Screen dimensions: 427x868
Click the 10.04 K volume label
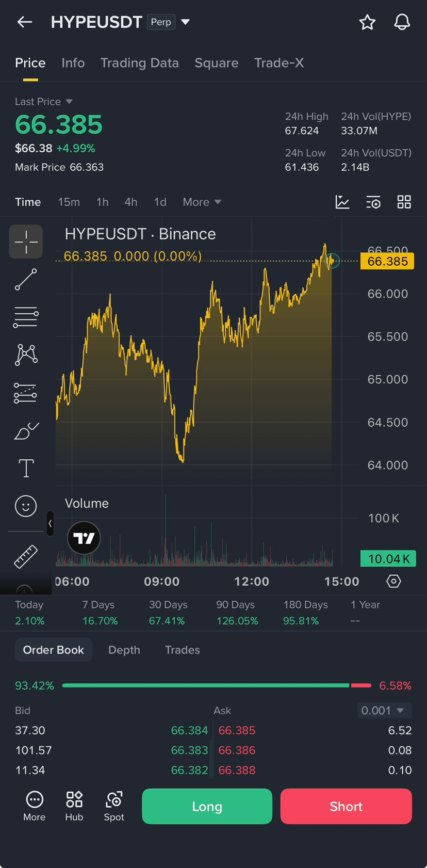pos(388,558)
